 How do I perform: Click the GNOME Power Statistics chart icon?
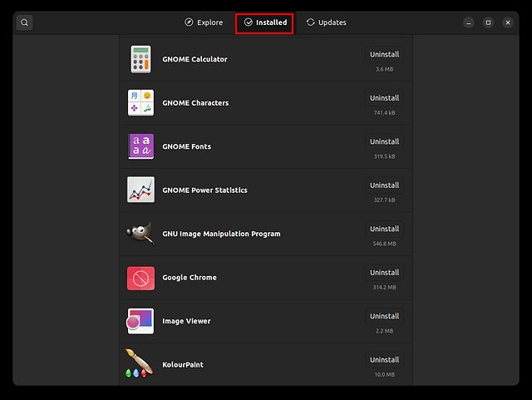tap(140, 190)
